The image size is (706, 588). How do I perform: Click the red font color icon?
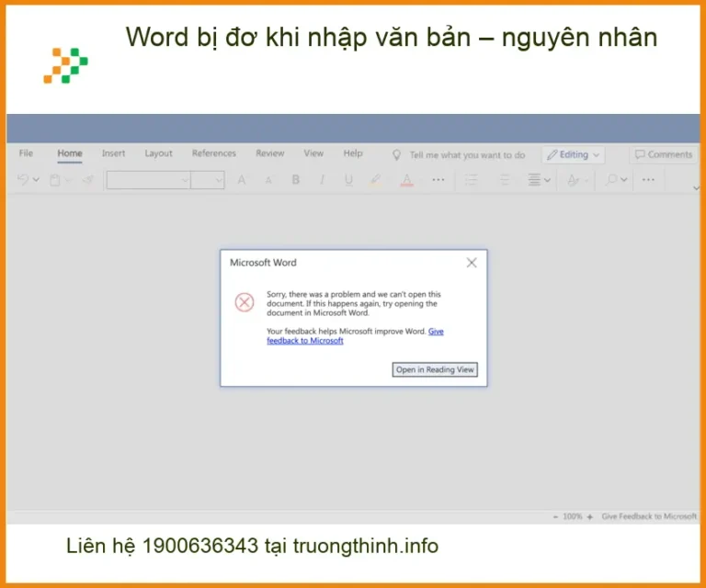tap(406, 180)
